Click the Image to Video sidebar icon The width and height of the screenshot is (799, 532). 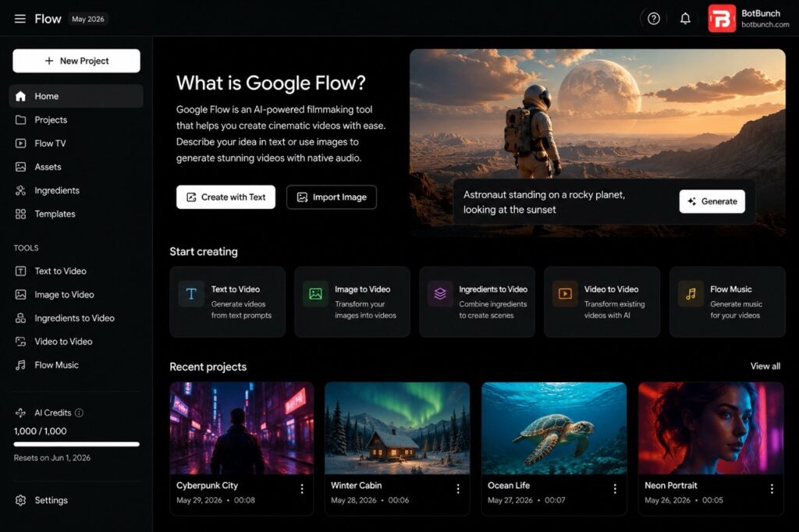click(20, 295)
